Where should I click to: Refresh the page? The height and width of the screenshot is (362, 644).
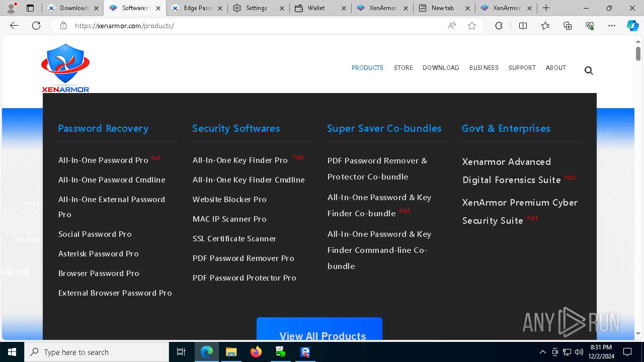(x=36, y=26)
